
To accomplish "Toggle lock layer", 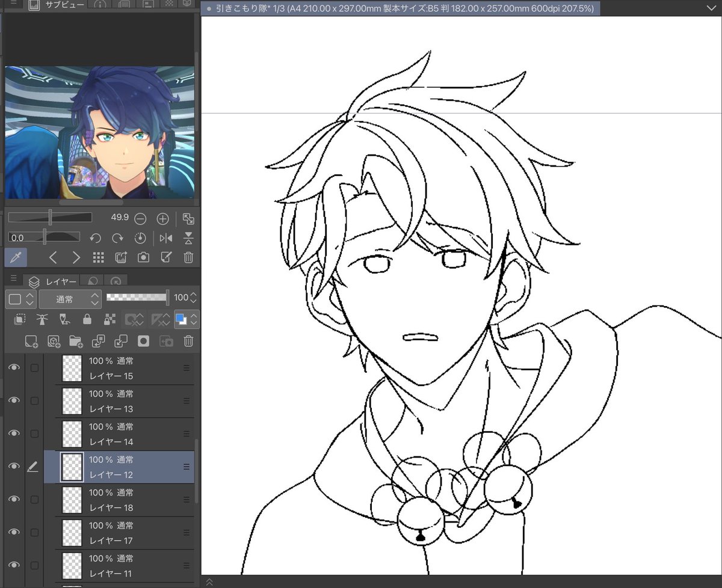I will [x=87, y=319].
